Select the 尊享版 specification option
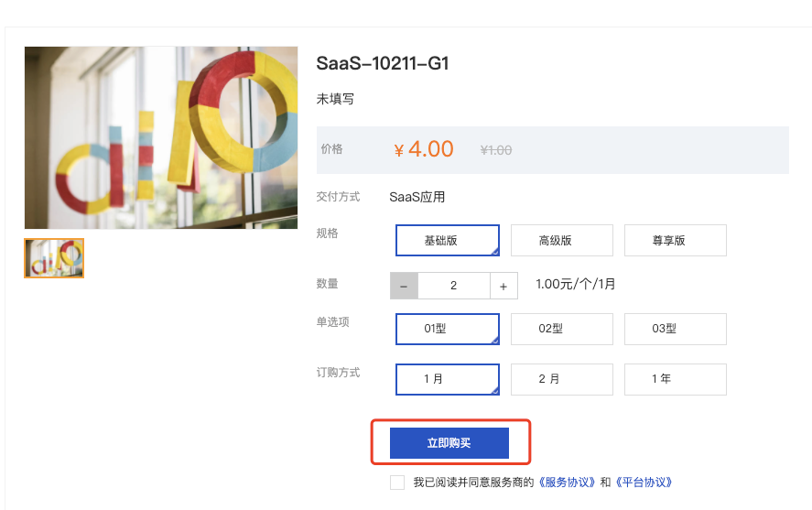The image size is (812, 510). click(676, 240)
